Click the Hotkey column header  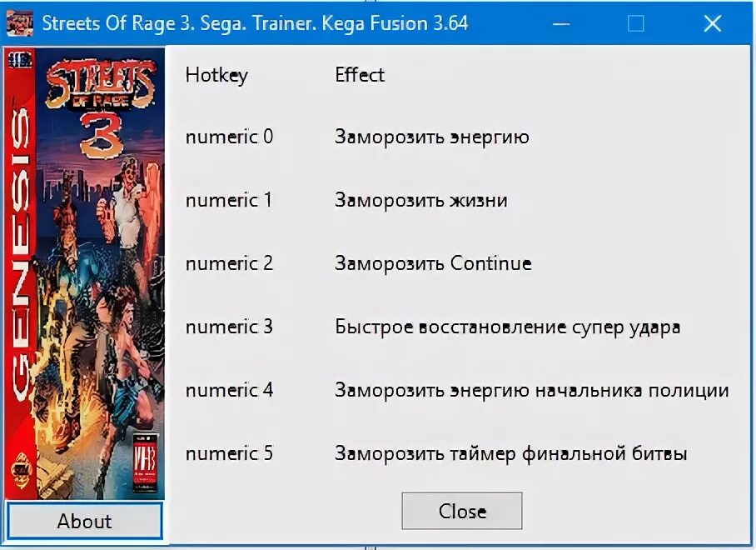coord(216,75)
